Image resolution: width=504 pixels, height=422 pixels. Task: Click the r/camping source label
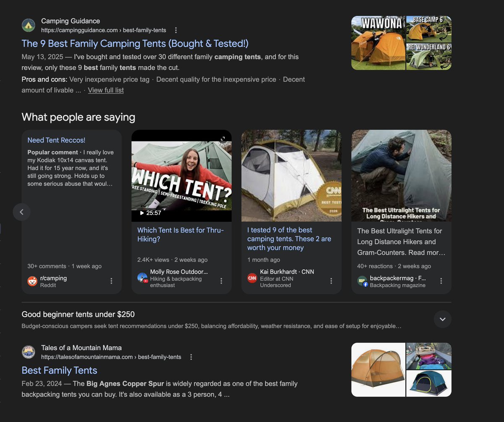pyautogui.click(x=53, y=278)
